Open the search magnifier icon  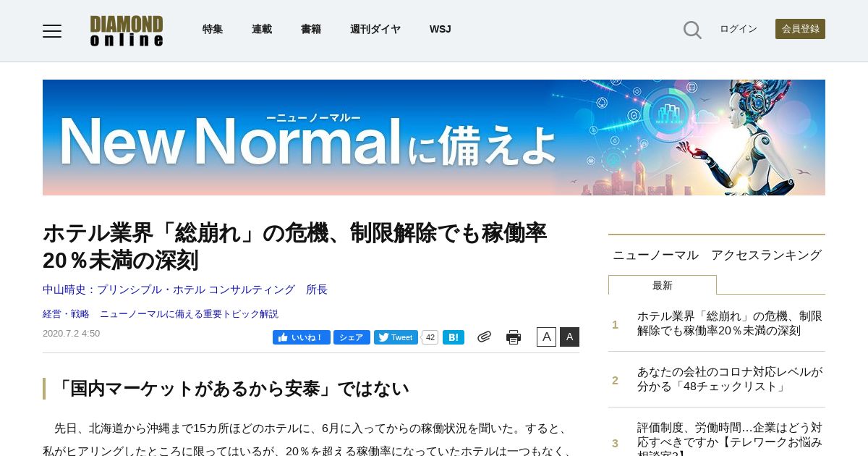[692, 30]
